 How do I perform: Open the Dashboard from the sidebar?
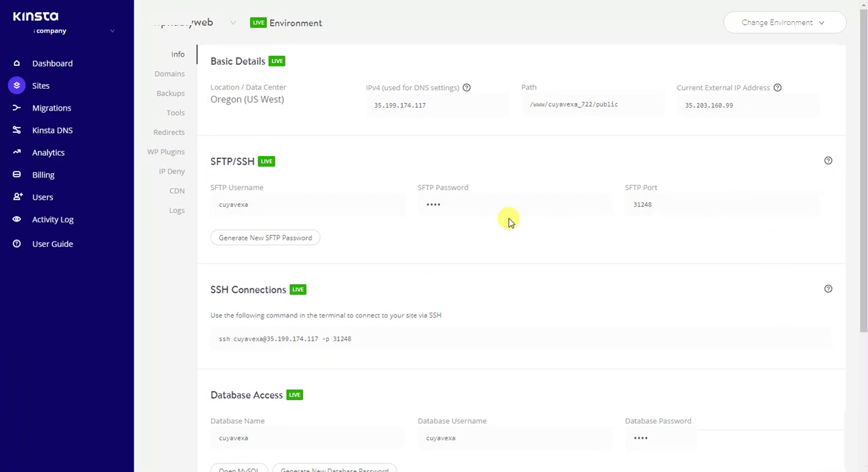click(x=52, y=63)
